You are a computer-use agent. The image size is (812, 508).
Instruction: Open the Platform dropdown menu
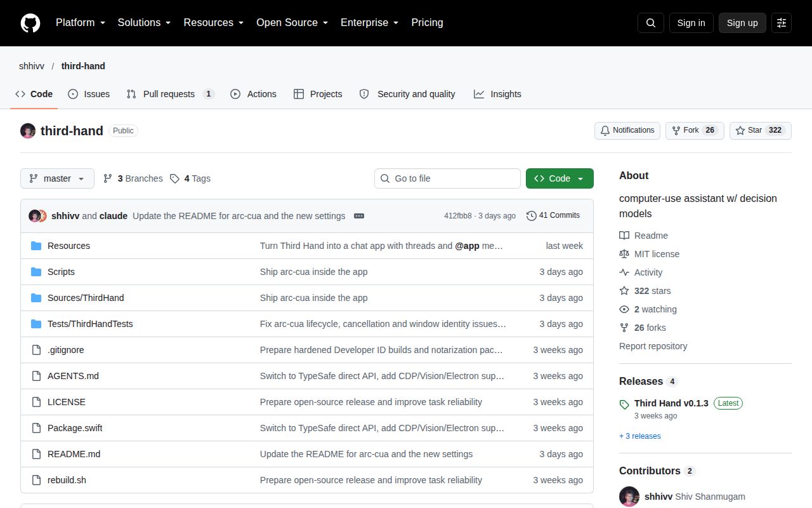point(81,23)
